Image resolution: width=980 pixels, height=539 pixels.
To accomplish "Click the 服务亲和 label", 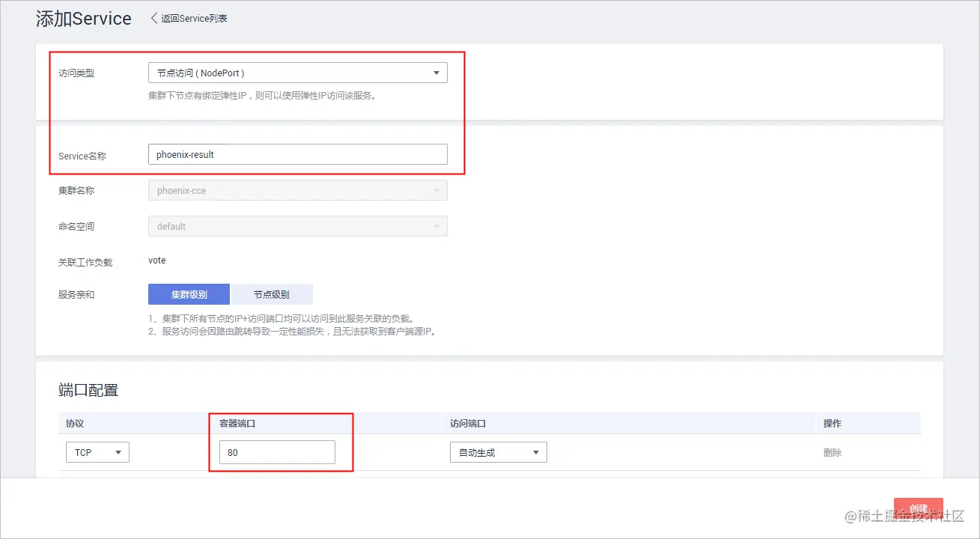I will pyautogui.click(x=76, y=294).
